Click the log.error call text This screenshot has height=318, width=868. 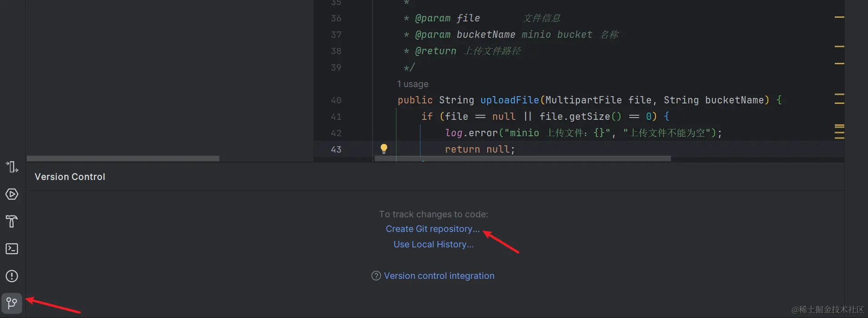click(472, 133)
